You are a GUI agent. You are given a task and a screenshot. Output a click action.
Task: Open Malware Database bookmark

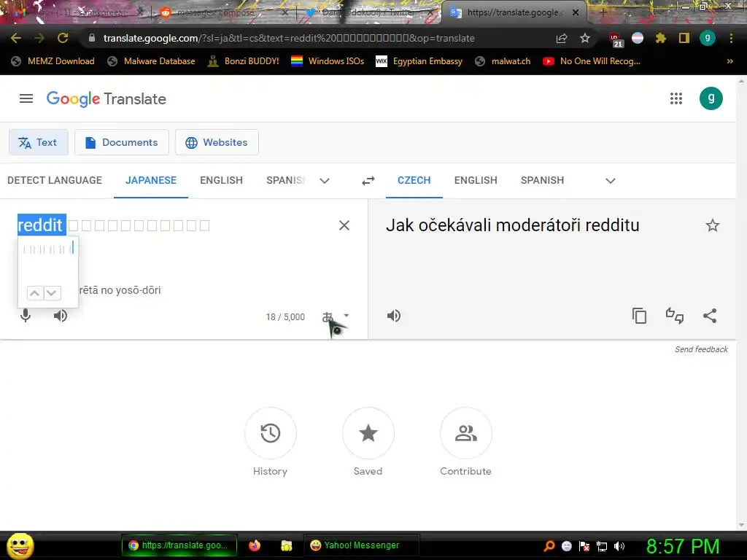[152, 61]
